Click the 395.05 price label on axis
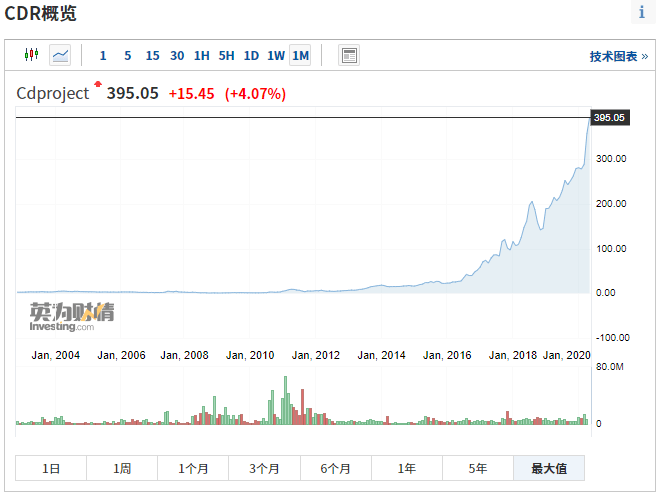The height and width of the screenshot is (494, 658). point(609,118)
